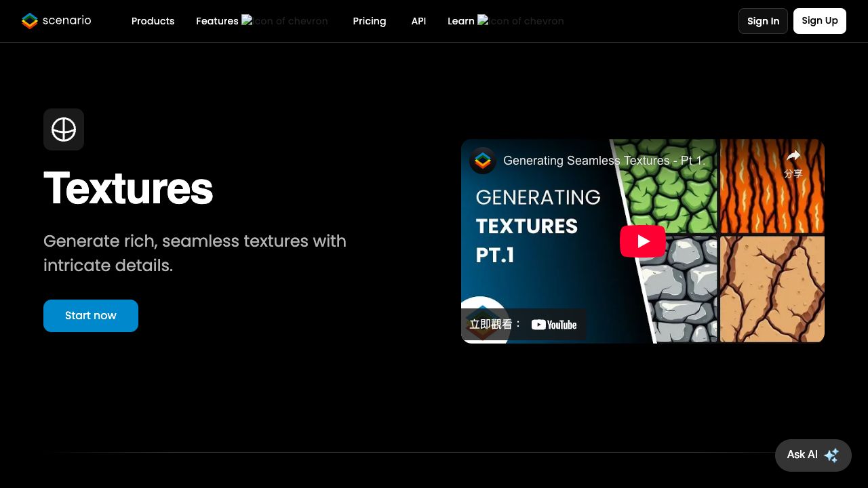Image resolution: width=868 pixels, height=488 pixels.
Task: Expand the Features chevron dropdown
Action: tap(247, 21)
